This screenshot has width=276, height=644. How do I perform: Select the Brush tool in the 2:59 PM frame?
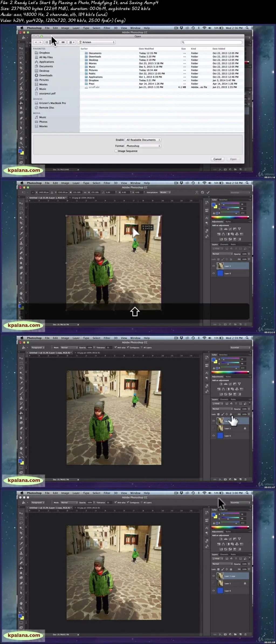tap(21, 393)
